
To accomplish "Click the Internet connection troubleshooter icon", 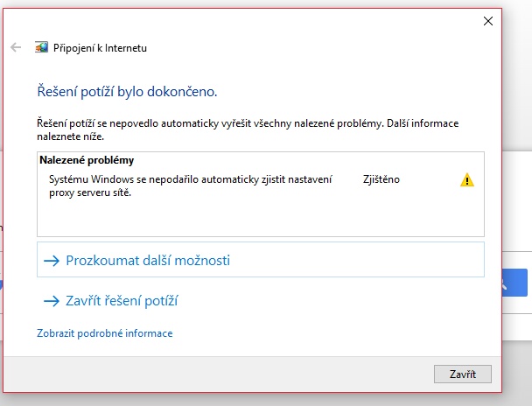I will click(41, 48).
